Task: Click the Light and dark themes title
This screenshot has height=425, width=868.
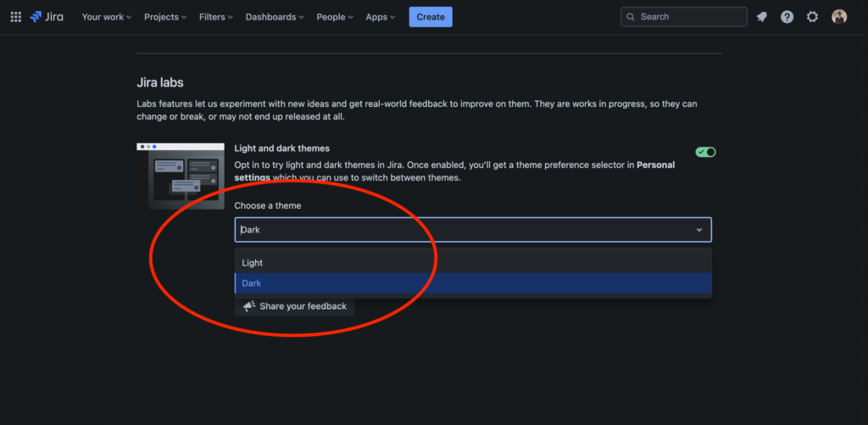Action: tap(281, 148)
